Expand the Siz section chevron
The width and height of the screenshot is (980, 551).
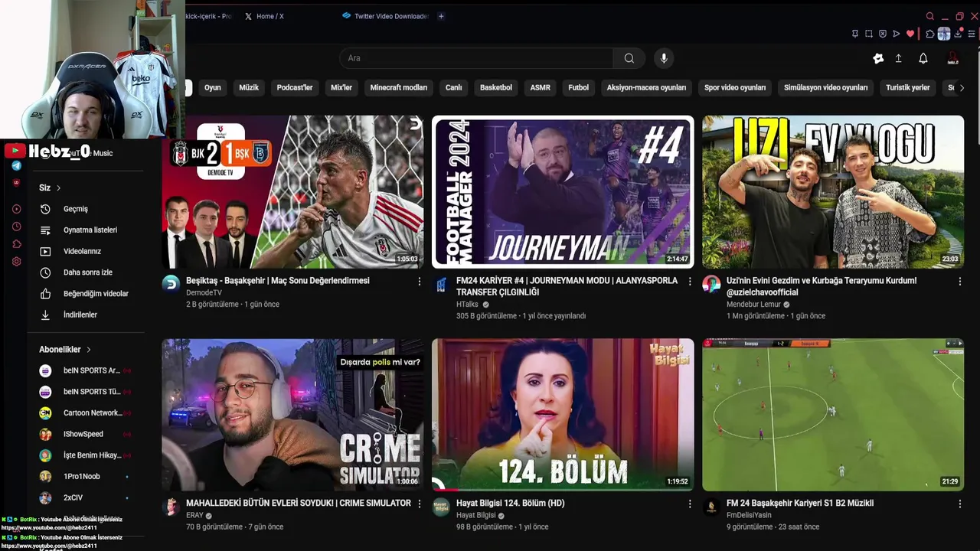[x=58, y=188]
